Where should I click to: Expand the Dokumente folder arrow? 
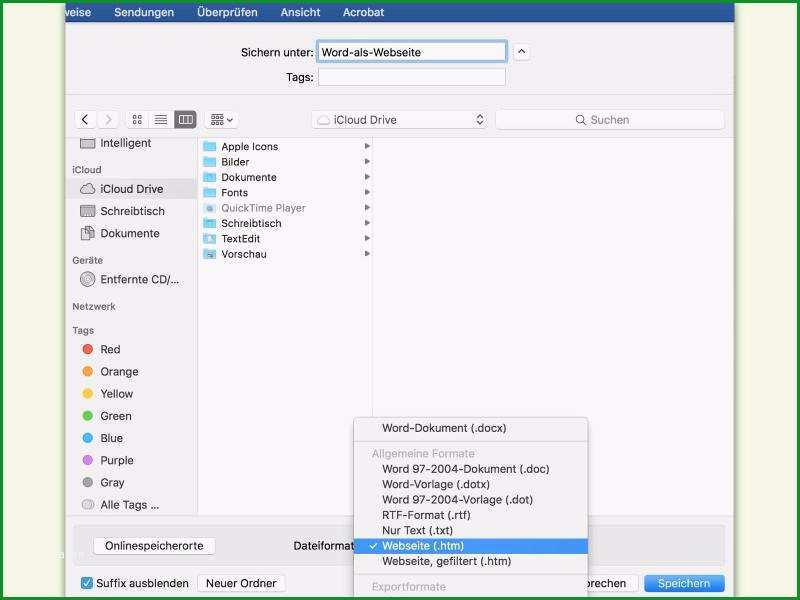pos(367,177)
